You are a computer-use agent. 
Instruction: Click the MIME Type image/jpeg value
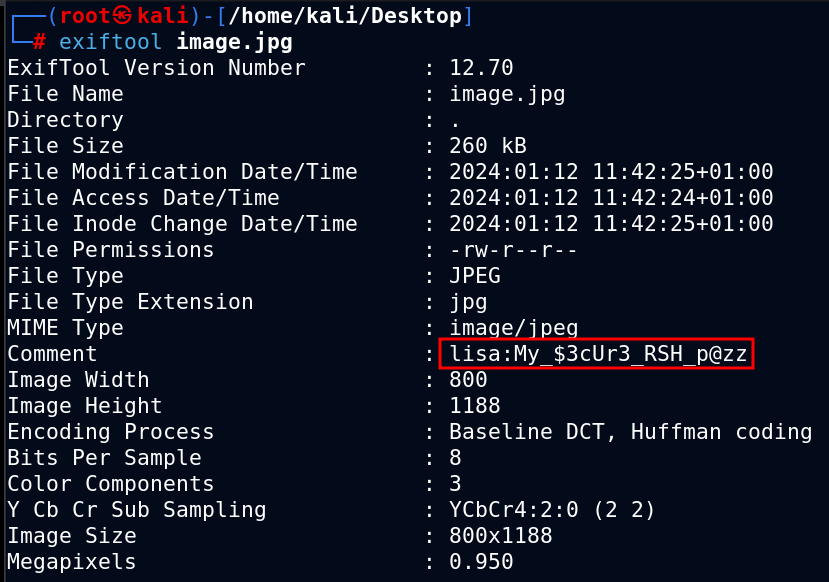(513, 328)
